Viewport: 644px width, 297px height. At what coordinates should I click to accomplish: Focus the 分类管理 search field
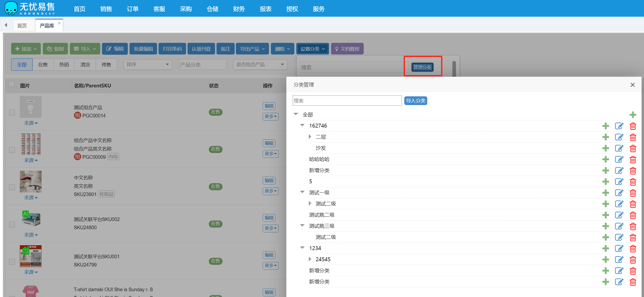click(347, 101)
